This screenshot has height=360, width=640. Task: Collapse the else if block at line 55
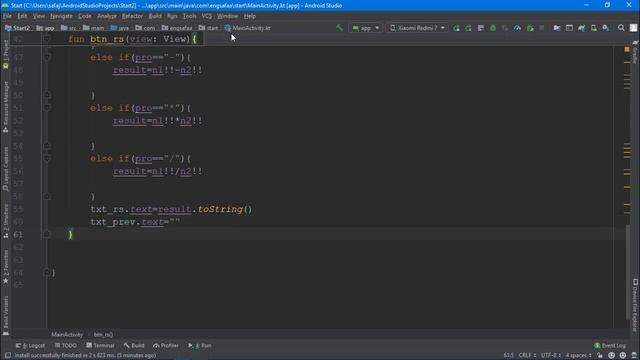(x=47, y=158)
